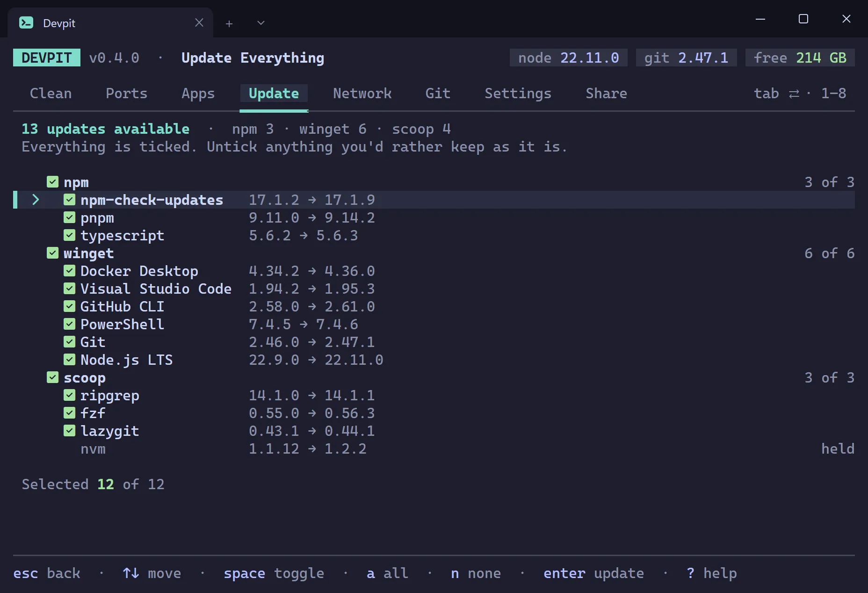Select the held nvm row
The image size is (868, 593).
434,449
